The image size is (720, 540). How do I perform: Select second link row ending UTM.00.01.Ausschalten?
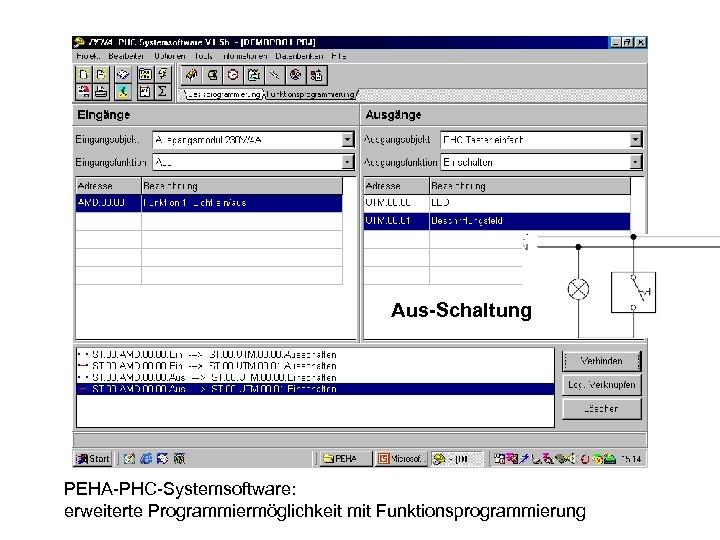coord(315,366)
